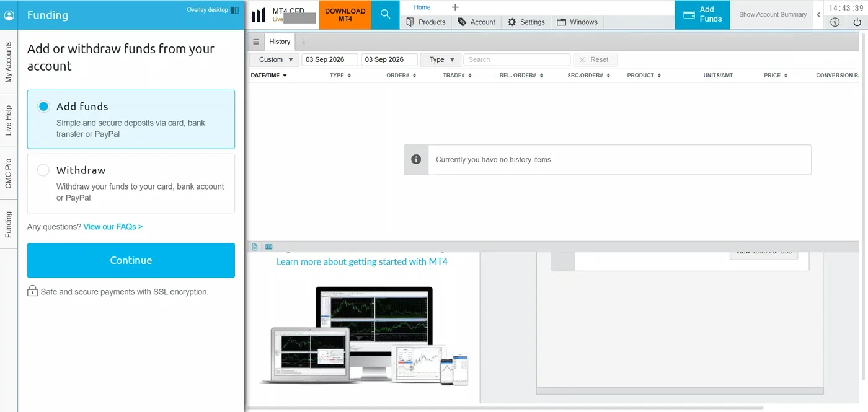Open the Live Help side tab

pyautogui.click(x=9, y=120)
